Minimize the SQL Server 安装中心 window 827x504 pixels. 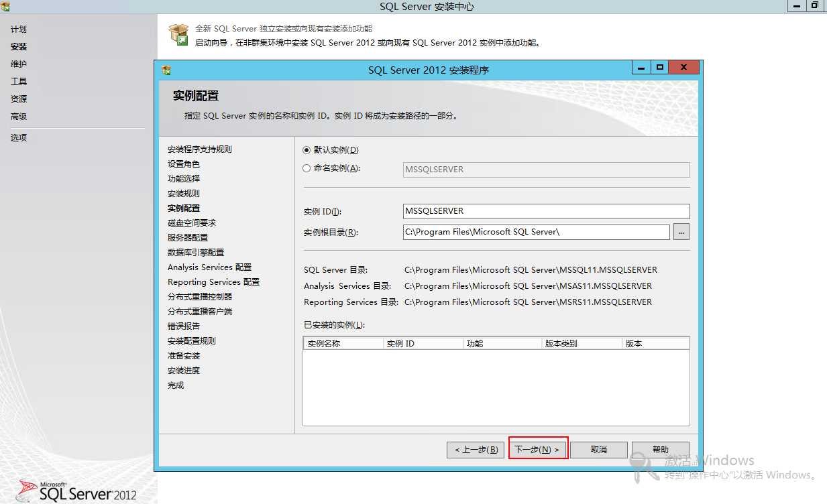tap(796, 5)
